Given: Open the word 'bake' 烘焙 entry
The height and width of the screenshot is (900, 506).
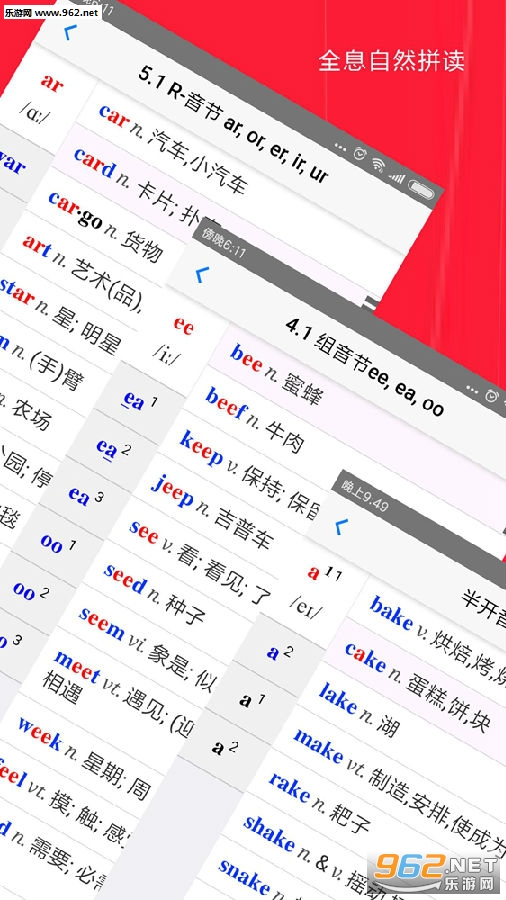Looking at the screenshot, I should [x=437, y=641].
